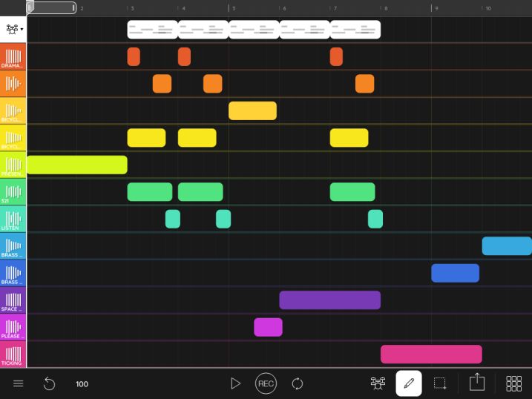
Task: Jump to bar 3 marker in ruler
Action: (x=132, y=8)
